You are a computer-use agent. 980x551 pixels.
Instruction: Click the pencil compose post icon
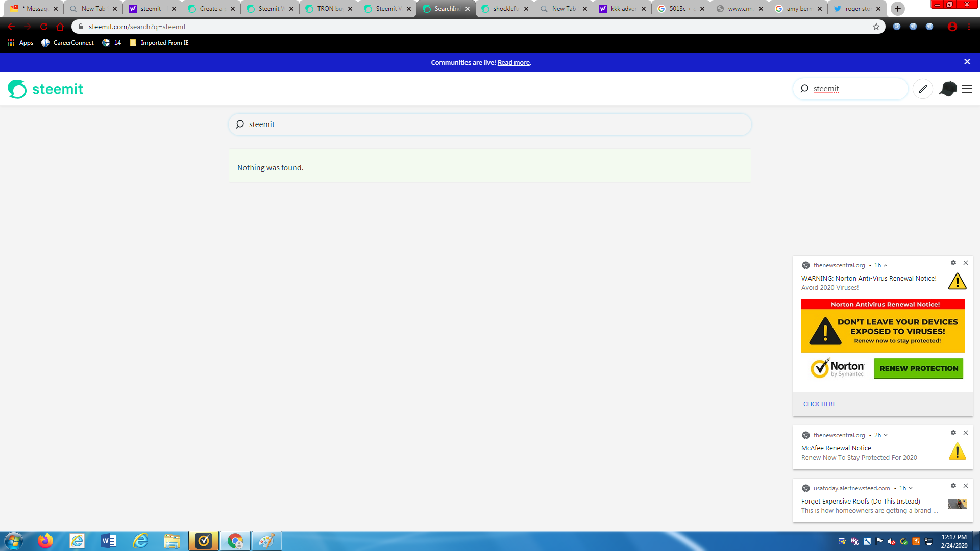pyautogui.click(x=923, y=89)
